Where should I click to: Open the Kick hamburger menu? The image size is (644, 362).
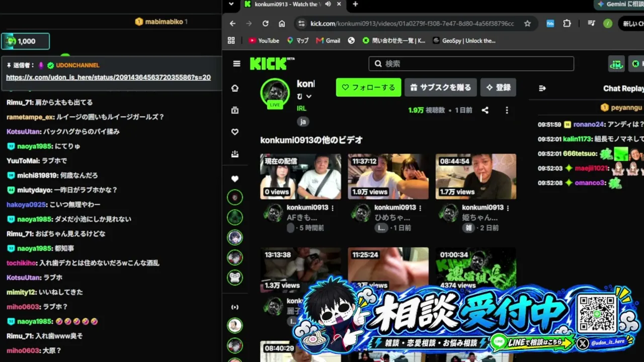(x=236, y=64)
